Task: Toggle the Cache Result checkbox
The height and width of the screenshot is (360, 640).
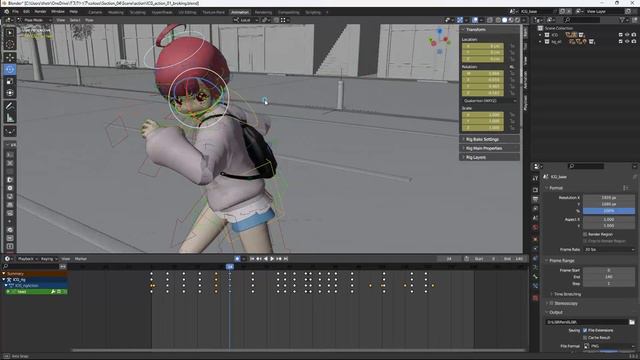Action: pos(585,338)
